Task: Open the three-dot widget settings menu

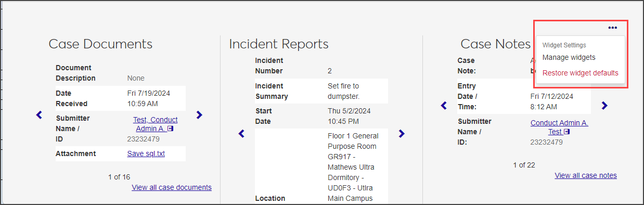Action: click(612, 28)
